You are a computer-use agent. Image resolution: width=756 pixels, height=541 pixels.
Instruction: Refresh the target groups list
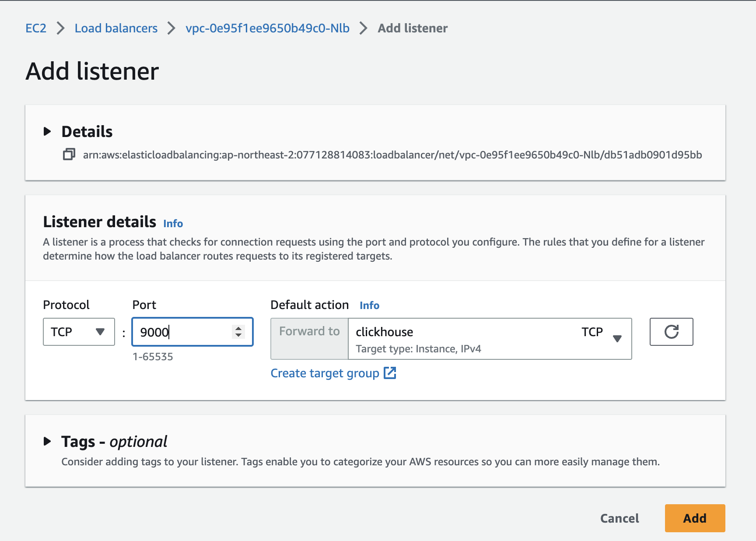671,332
